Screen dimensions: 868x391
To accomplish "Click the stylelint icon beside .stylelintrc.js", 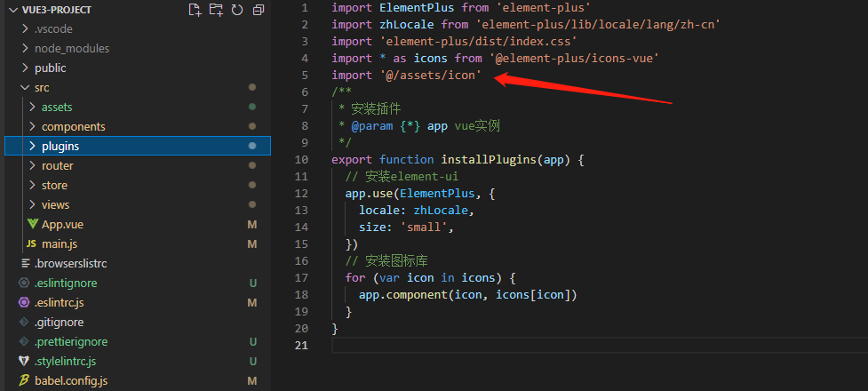I will 24,361.
